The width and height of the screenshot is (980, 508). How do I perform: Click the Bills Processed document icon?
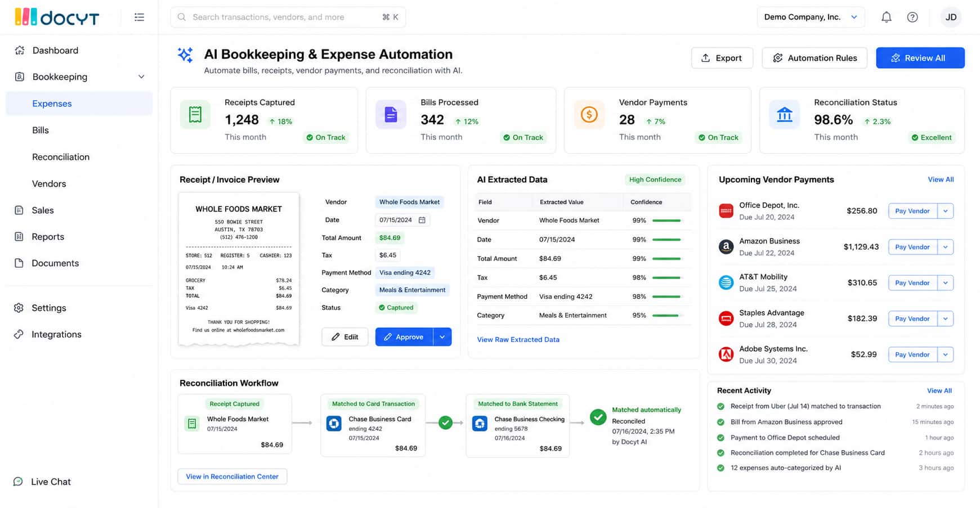[391, 114]
